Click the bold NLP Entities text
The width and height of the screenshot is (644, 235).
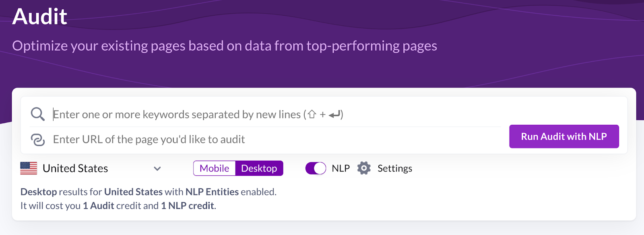[212, 192]
